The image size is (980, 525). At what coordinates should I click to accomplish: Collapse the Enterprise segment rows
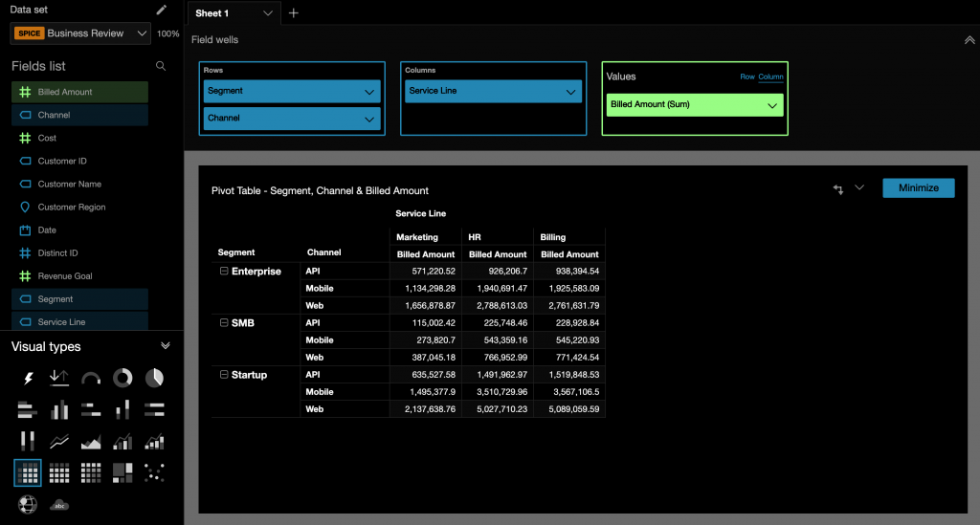click(224, 271)
